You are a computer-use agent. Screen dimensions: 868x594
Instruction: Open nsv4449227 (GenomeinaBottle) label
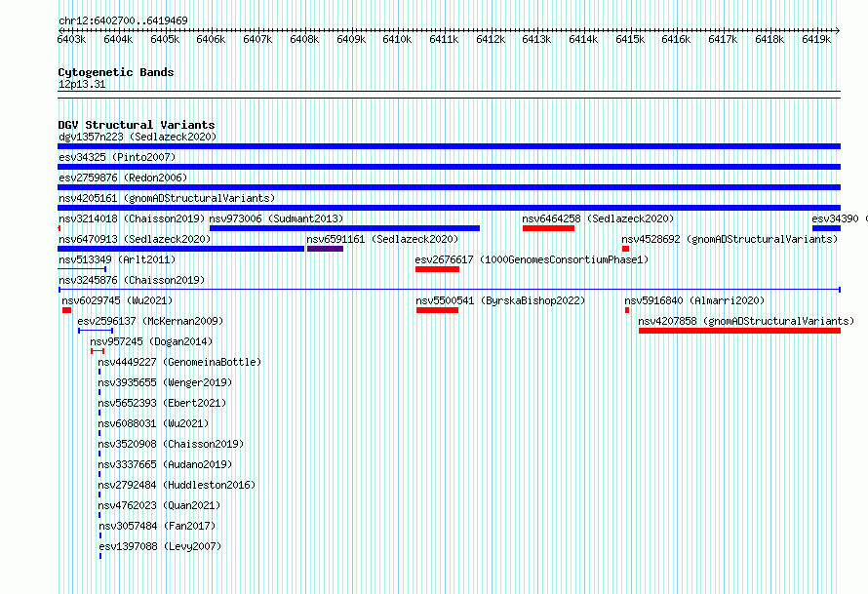coord(179,362)
